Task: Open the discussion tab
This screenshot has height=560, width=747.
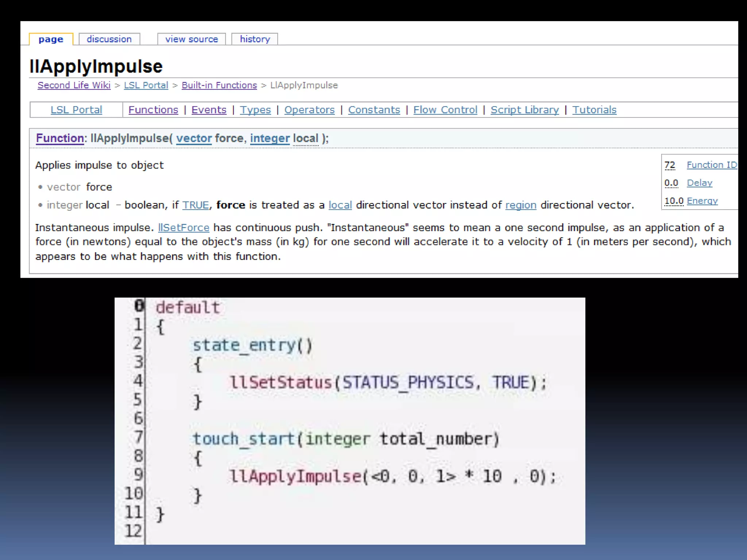Action: pos(109,39)
